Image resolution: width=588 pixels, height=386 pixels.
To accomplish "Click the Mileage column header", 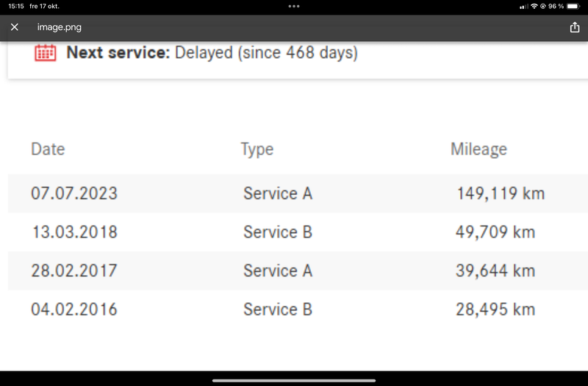I will (478, 149).
